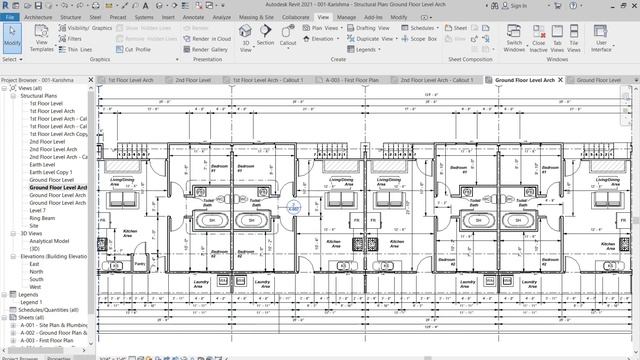The width and height of the screenshot is (640, 360).
Task: Switch to the Manage ribbon tab
Action: click(346, 17)
